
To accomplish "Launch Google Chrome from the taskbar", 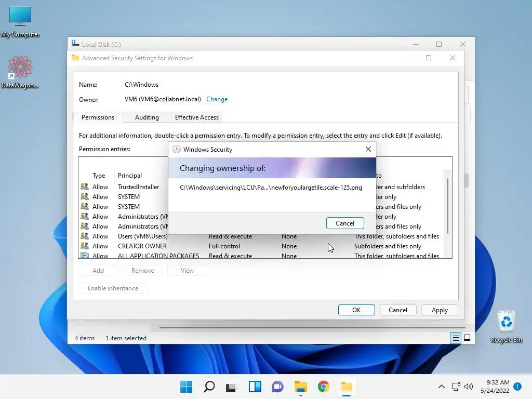I will click(x=323, y=387).
